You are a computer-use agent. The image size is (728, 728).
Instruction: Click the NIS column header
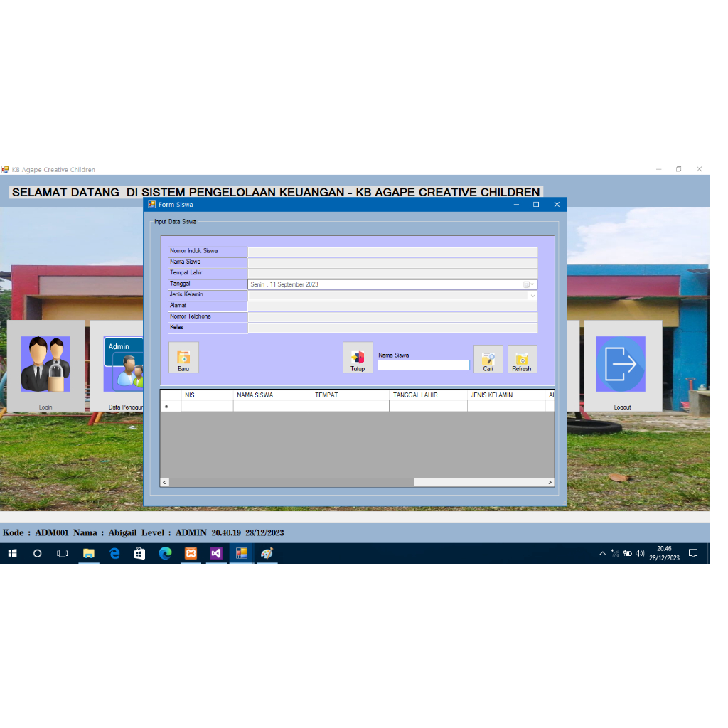coord(207,395)
